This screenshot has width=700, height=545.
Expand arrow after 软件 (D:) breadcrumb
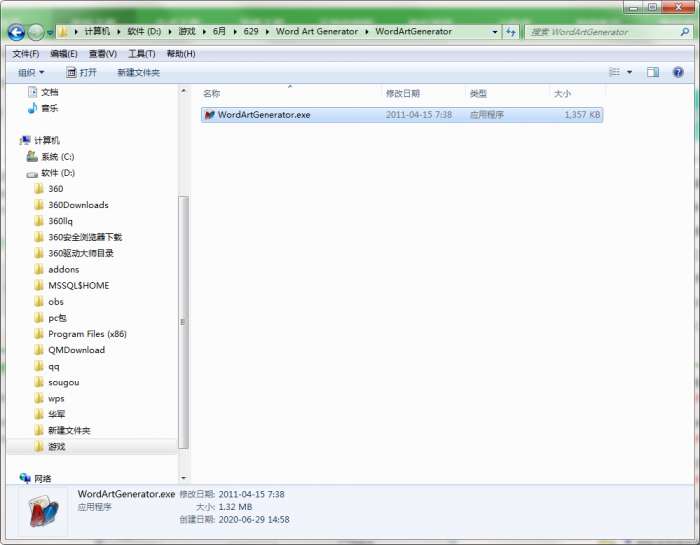(x=170, y=32)
